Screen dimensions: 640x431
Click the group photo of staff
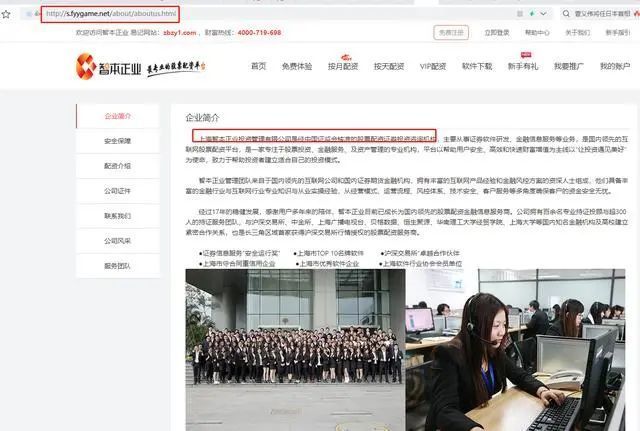[296, 350]
